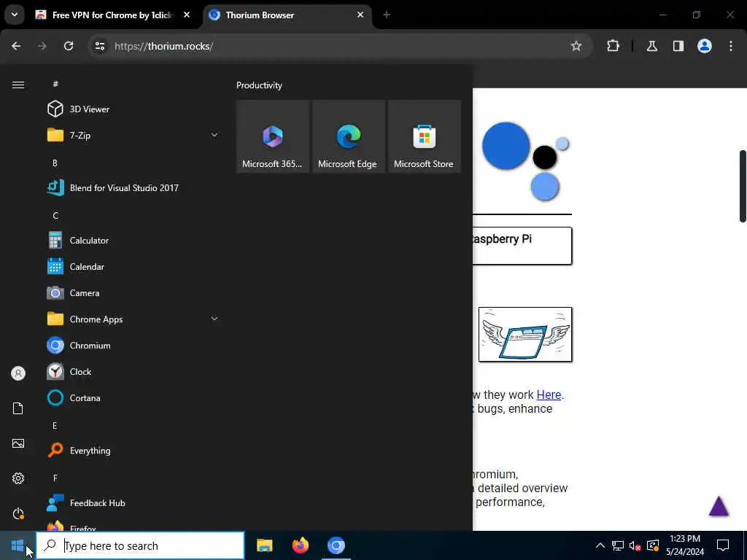Click the 'E' letter header in app list
The height and width of the screenshot is (560, 747).
pos(55,426)
